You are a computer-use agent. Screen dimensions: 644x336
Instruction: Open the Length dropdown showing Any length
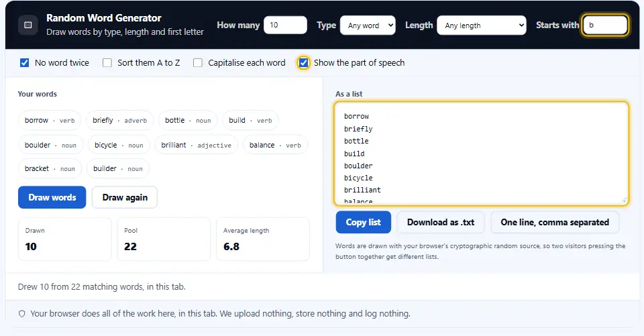point(482,25)
